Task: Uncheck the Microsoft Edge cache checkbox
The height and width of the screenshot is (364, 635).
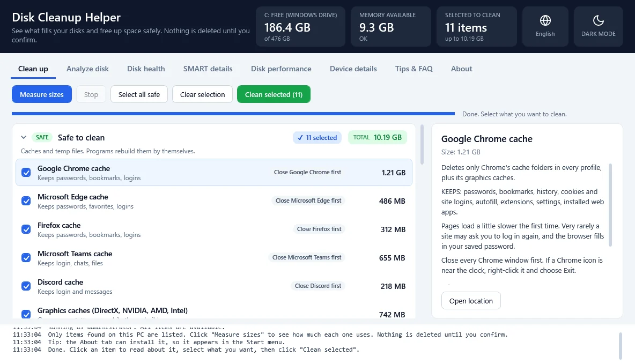Action: 26,201
